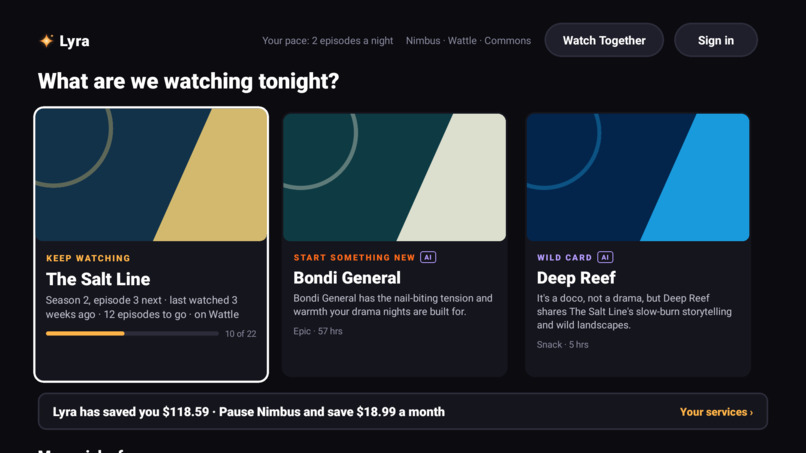Click the Sign in button

(x=716, y=40)
